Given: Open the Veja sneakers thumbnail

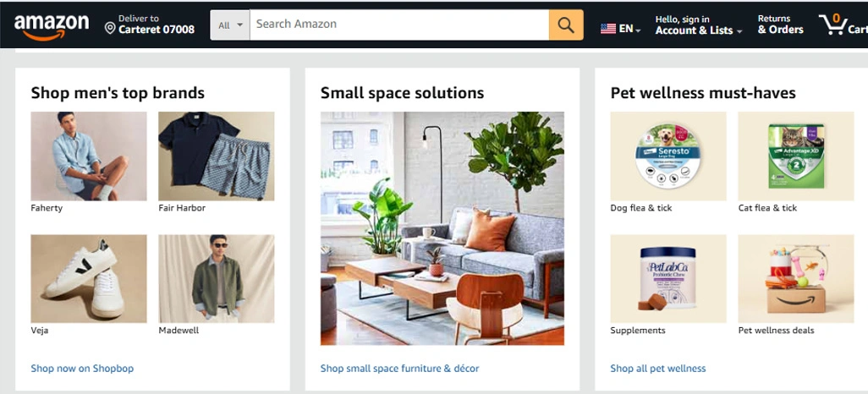Looking at the screenshot, I should (x=89, y=278).
